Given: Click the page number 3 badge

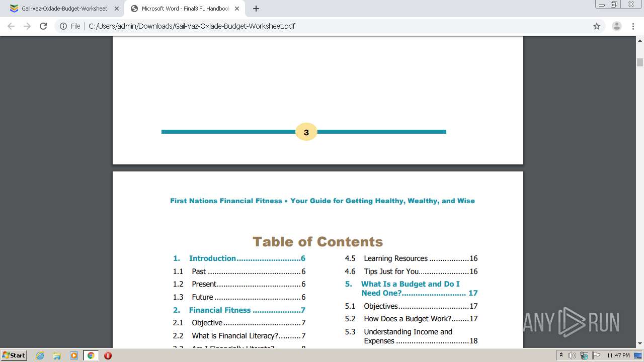Looking at the screenshot, I should click(x=306, y=132).
